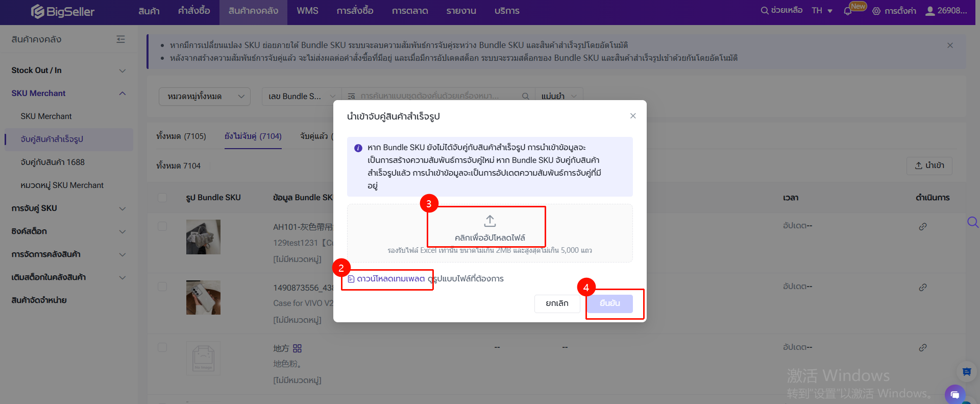Open สินค้า top menu

149,11
